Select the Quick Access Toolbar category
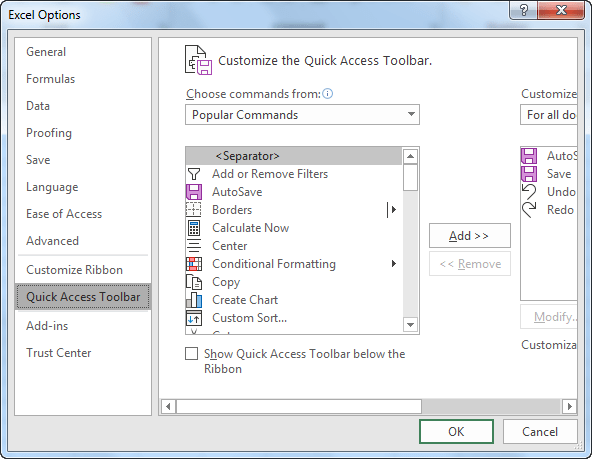Screen dimensions: 592x459 click(x=83, y=297)
